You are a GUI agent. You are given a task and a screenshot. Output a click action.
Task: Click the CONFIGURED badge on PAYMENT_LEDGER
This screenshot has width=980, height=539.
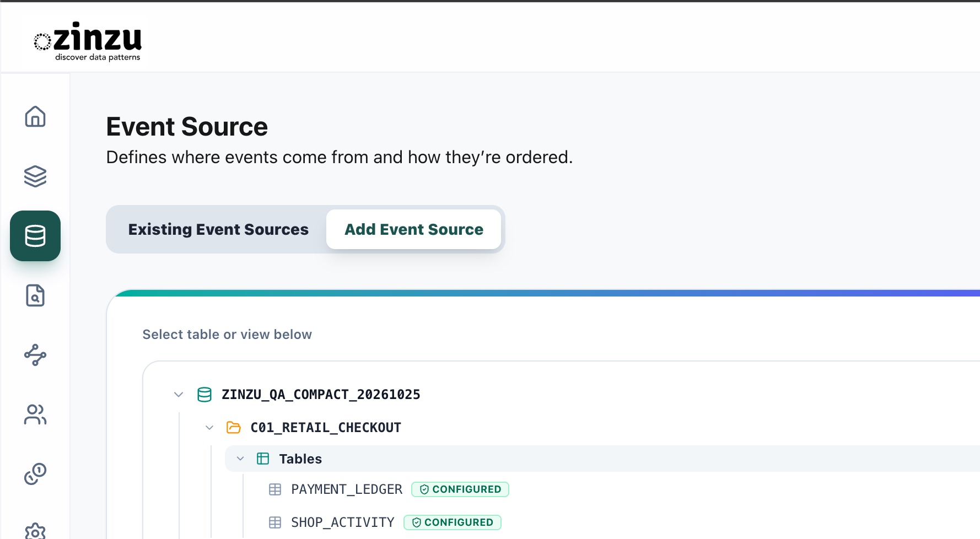tap(460, 489)
